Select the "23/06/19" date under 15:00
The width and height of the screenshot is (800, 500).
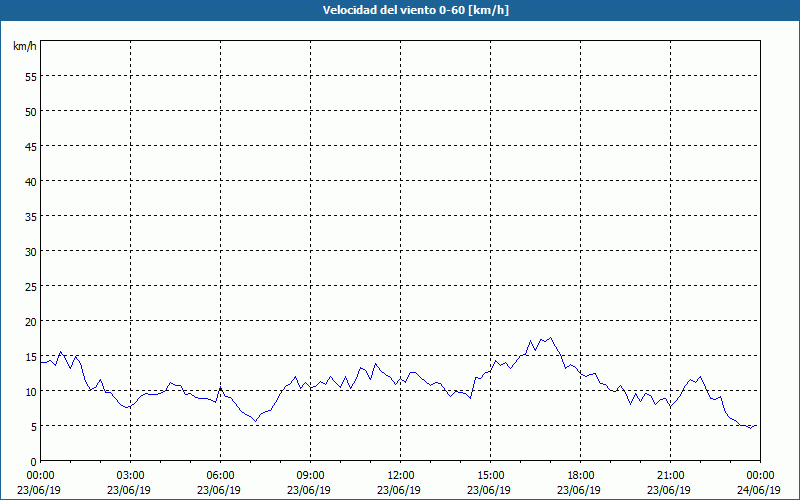pos(489,490)
